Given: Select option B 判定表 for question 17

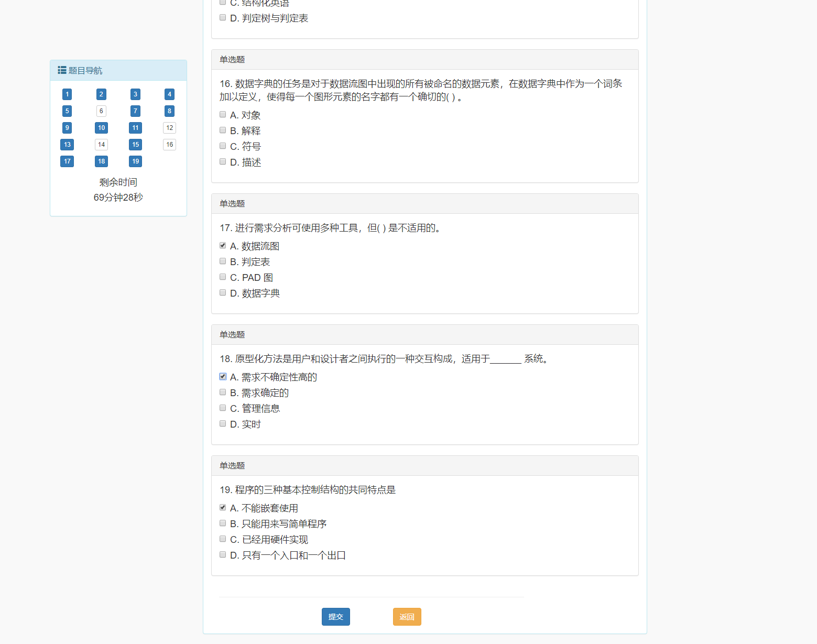Looking at the screenshot, I should coord(222,260).
